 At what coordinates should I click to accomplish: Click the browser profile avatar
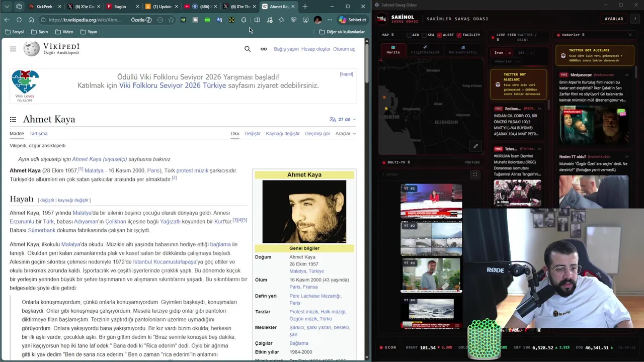tap(317, 20)
